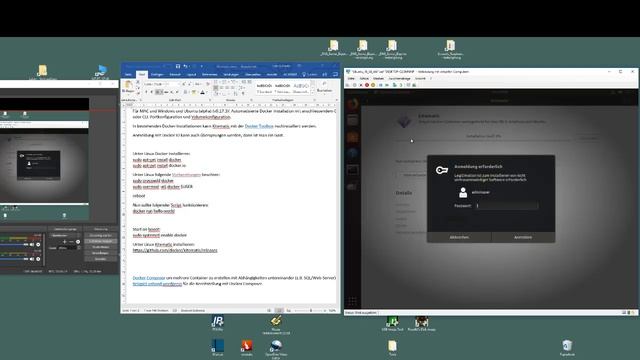Mute the first OBS audio mixer channel

click(x=32, y=244)
